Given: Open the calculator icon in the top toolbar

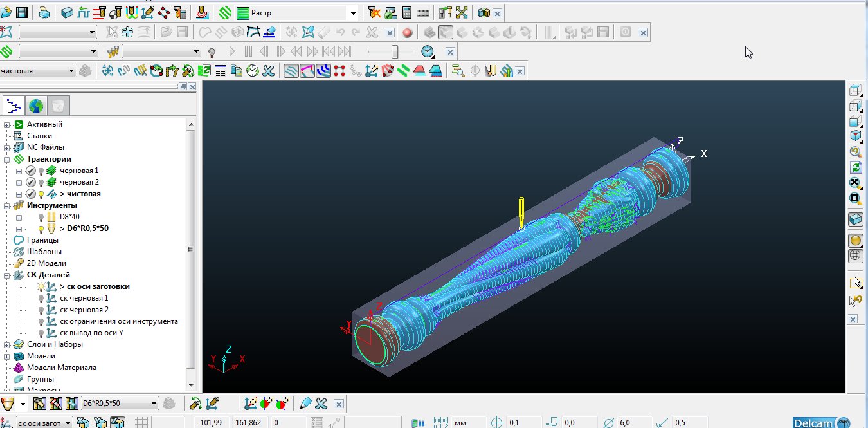Looking at the screenshot, I should [x=407, y=12].
